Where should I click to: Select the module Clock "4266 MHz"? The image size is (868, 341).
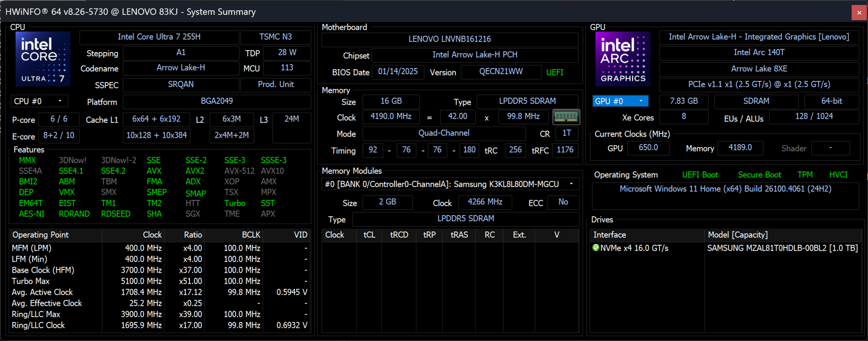pos(485,202)
